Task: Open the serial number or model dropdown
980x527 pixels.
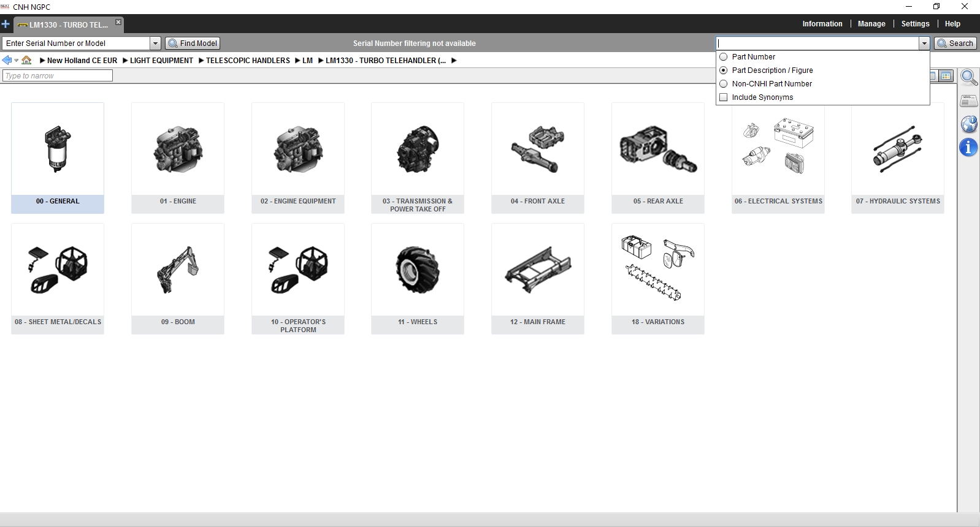Action: click(x=155, y=44)
